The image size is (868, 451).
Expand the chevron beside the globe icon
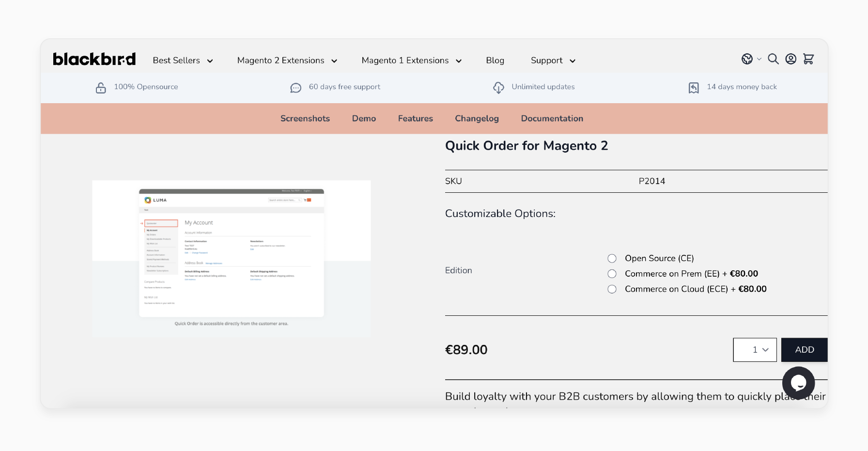pos(759,59)
